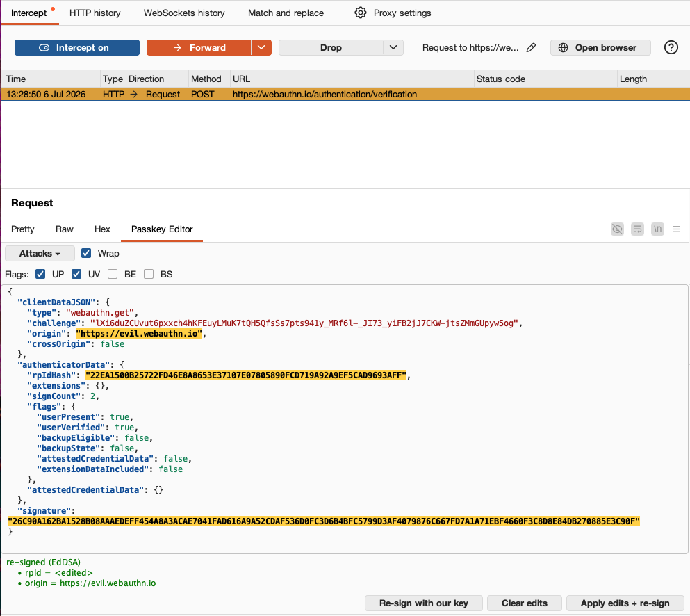
Task: Click the Forward button
Action: (x=199, y=47)
